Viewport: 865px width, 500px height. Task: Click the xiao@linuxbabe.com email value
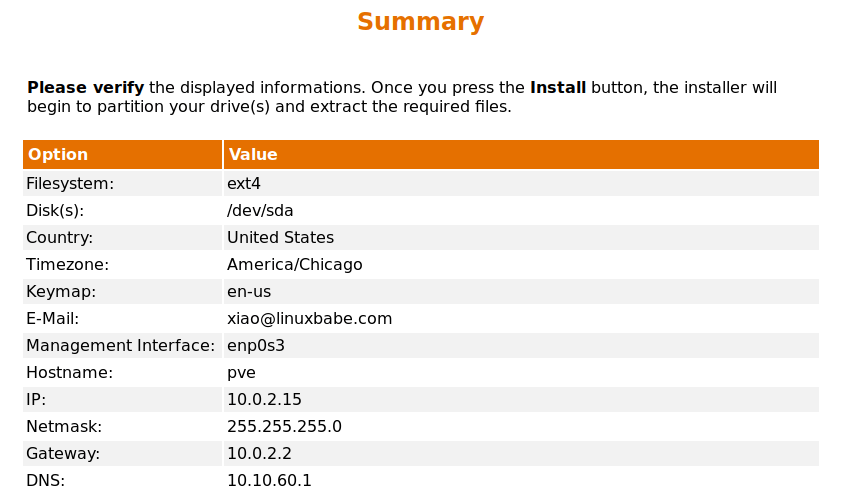click(309, 319)
